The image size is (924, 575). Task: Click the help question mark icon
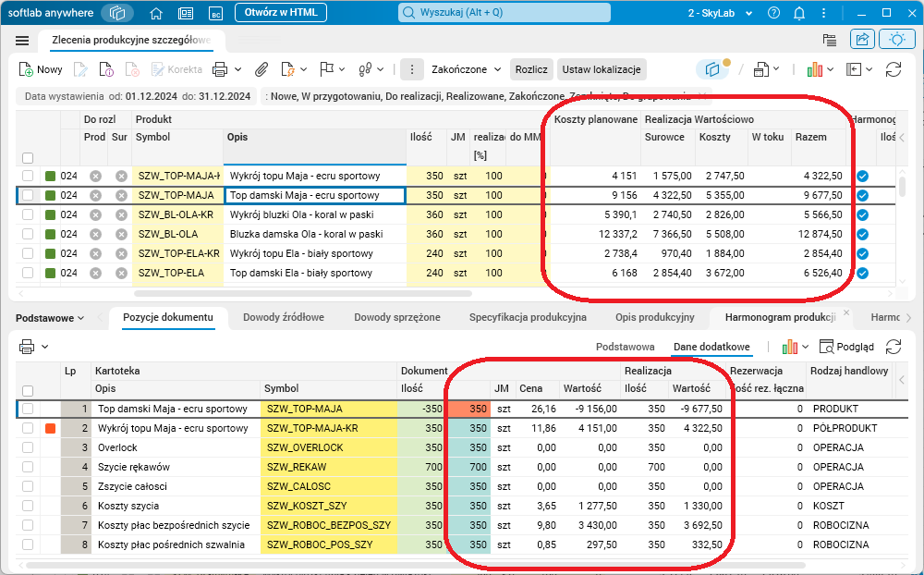click(x=773, y=13)
